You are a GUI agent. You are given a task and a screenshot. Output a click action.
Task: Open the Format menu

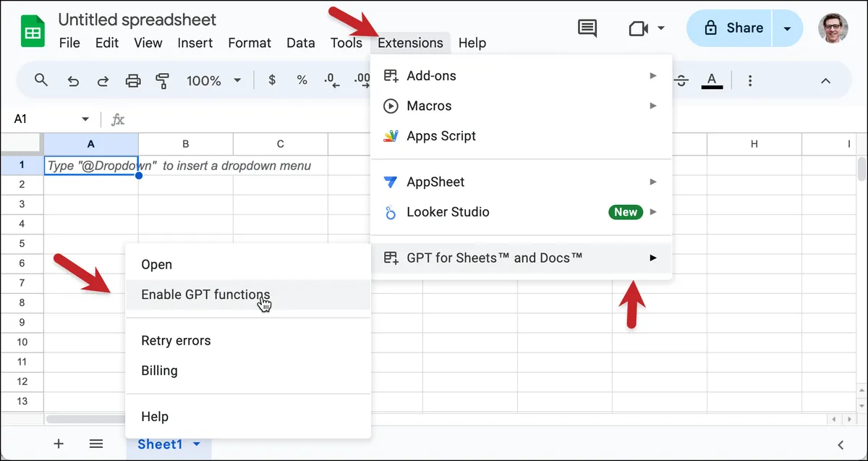click(x=250, y=43)
